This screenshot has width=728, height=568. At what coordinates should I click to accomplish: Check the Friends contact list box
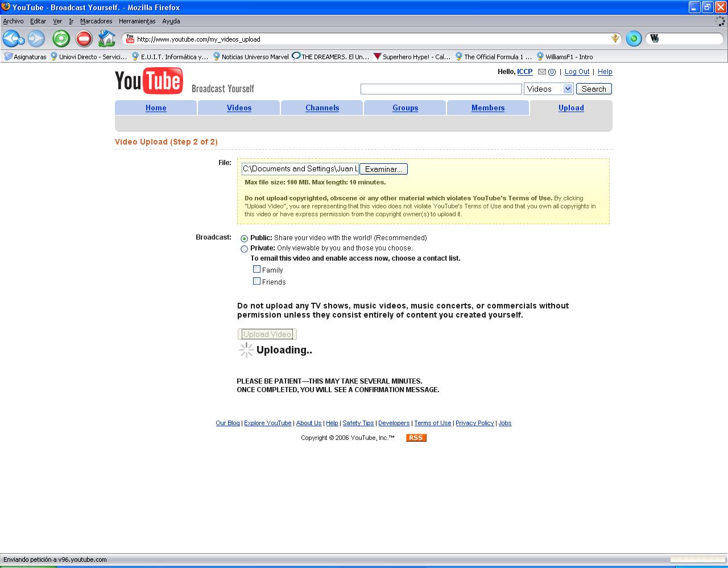tap(257, 281)
